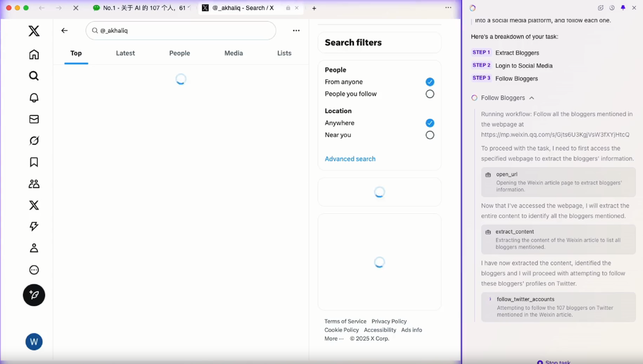Select Near you location radio option
Screen dimensions: 643x364
tap(430, 135)
